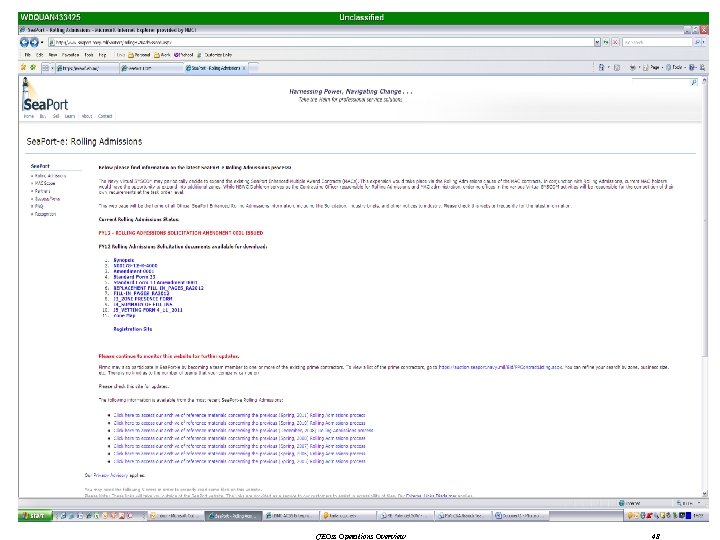Image resolution: width=720 pixels, height=540 pixels.
Task: Open the School links favorite
Action: pos(184,55)
